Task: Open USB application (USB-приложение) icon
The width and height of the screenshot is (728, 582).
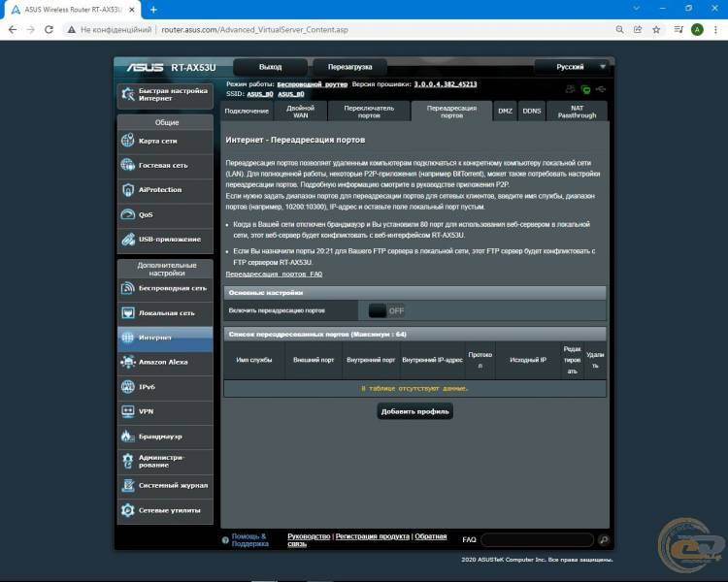Action: coord(128,239)
